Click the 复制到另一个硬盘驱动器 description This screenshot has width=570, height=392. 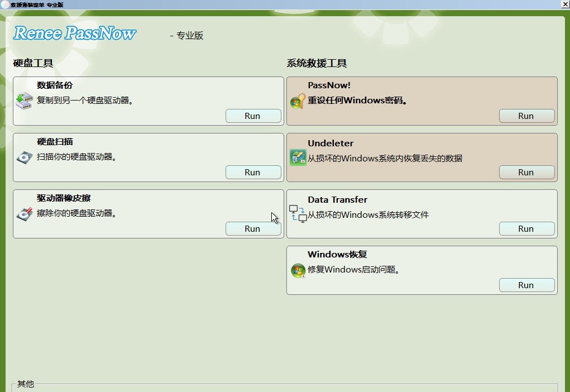[85, 101]
